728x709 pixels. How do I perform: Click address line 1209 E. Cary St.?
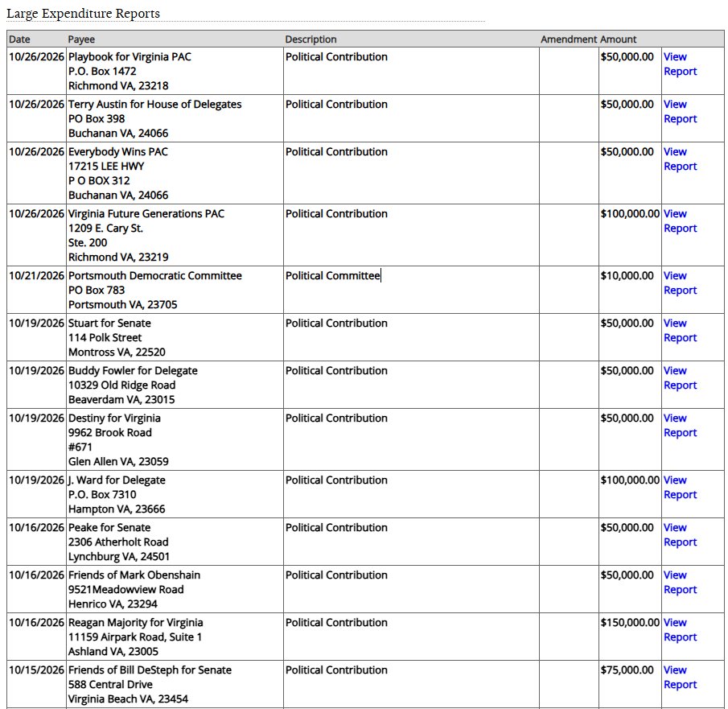tap(105, 228)
